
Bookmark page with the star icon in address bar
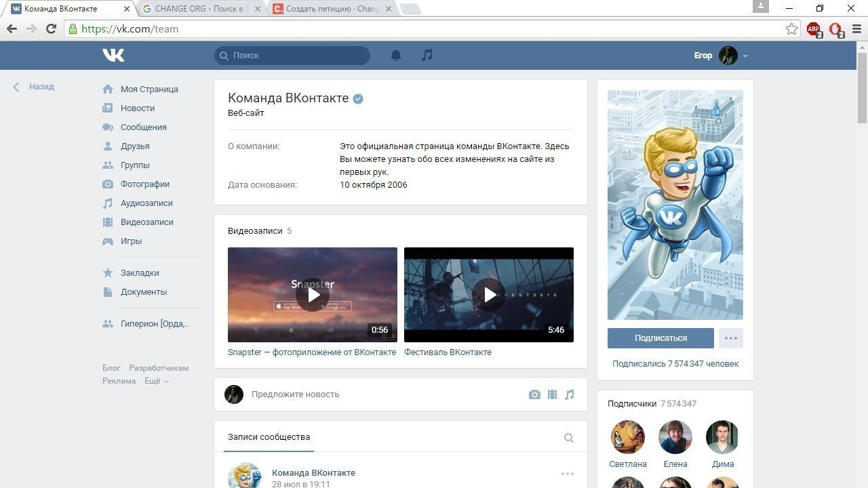791,29
